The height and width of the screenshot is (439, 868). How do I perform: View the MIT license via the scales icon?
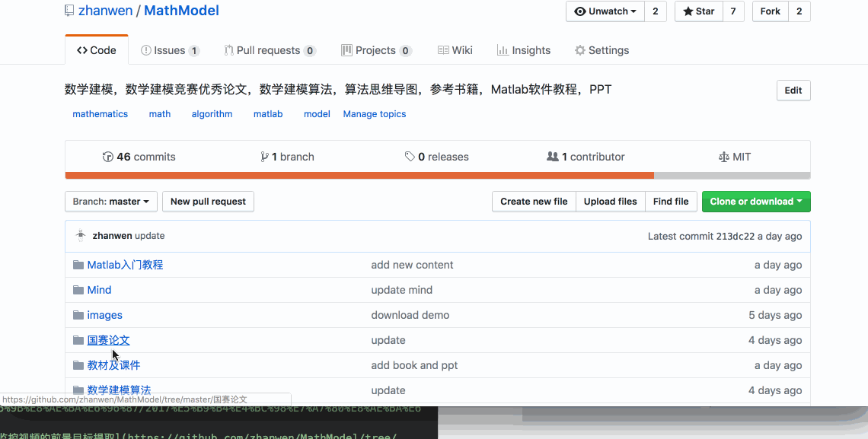723,157
